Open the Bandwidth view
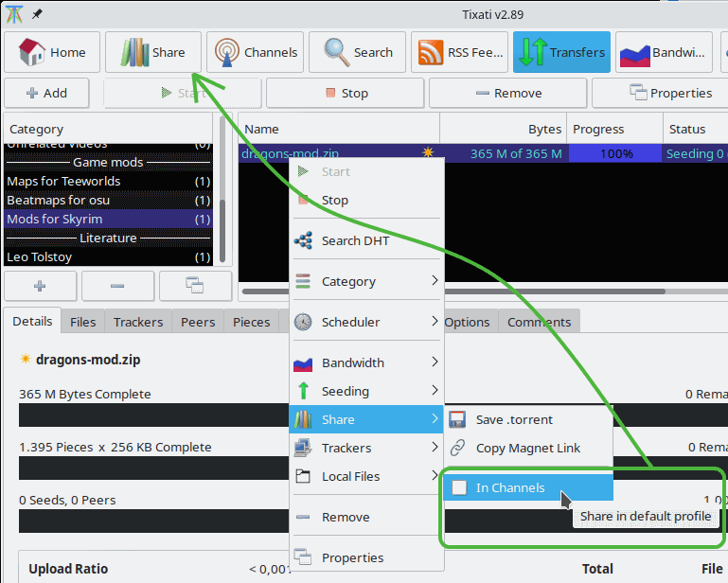The width and height of the screenshot is (728, 583). point(664,52)
